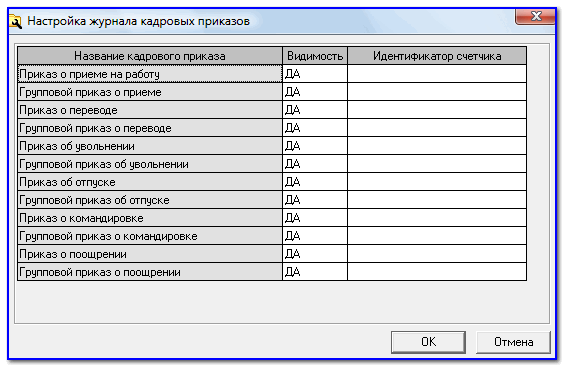Image resolution: width=564 pixels, height=367 pixels.
Task: Click counter ID field for Приказ об увольнении
Action: [x=437, y=146]
